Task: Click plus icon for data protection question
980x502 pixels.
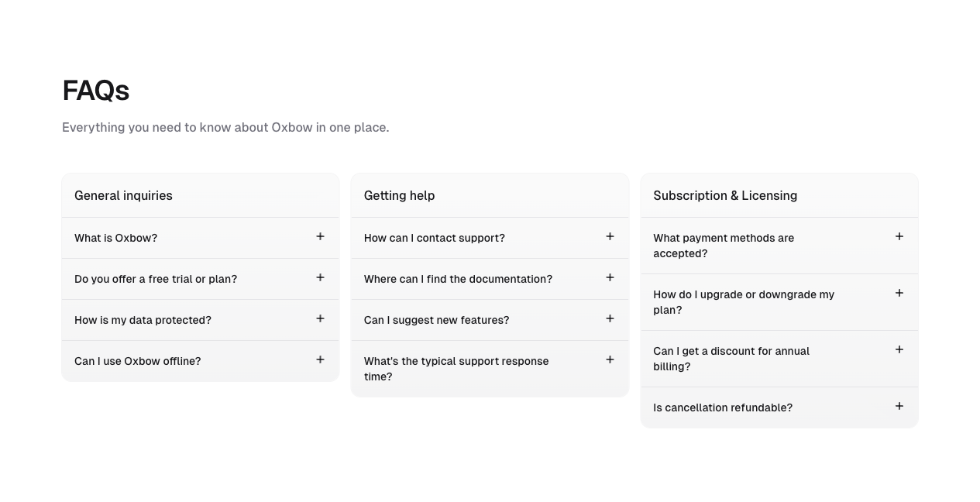Action: (320, 319)
